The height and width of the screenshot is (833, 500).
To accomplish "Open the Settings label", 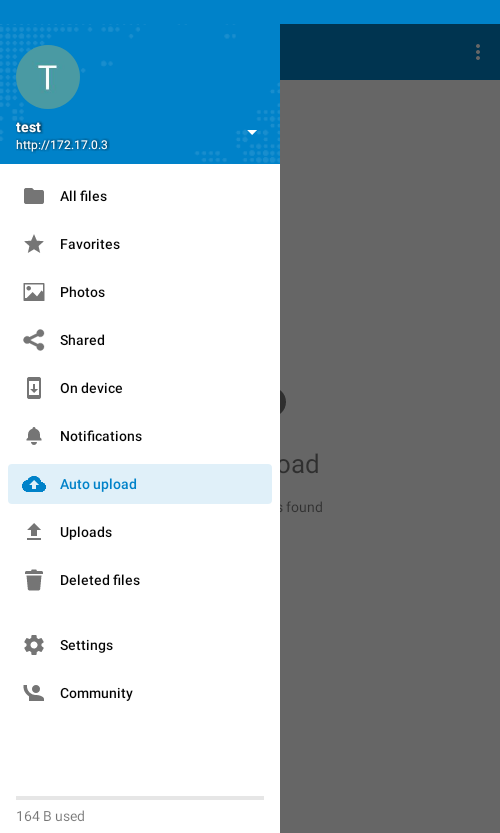I will (87, 645).
